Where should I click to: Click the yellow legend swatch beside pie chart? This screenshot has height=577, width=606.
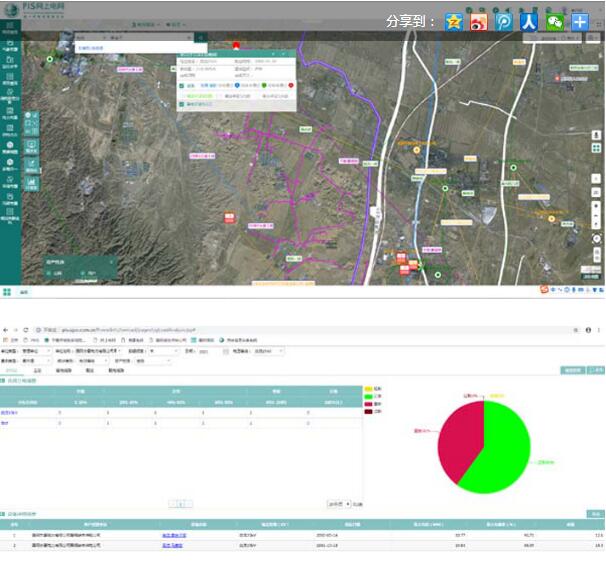[x=368, y=388]
